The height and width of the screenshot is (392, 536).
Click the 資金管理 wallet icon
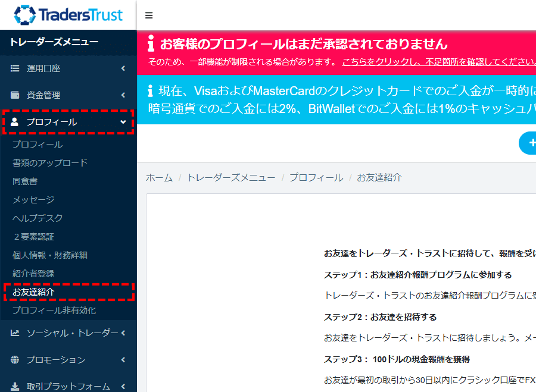[x=15, y=95]
